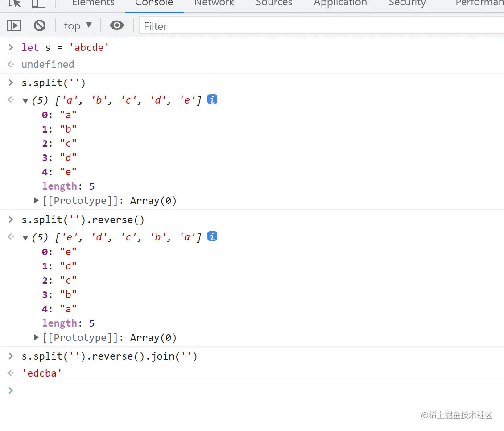Switch to the Security tab
Image resolution: width=504 pixels, height=431 pixels.
pyautogui.click(x=407, y=3)
